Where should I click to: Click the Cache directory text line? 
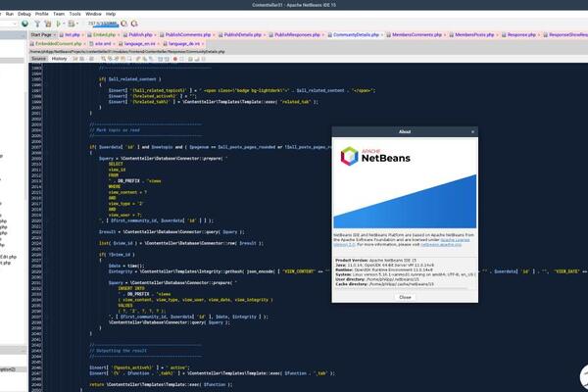coord(384,284)
